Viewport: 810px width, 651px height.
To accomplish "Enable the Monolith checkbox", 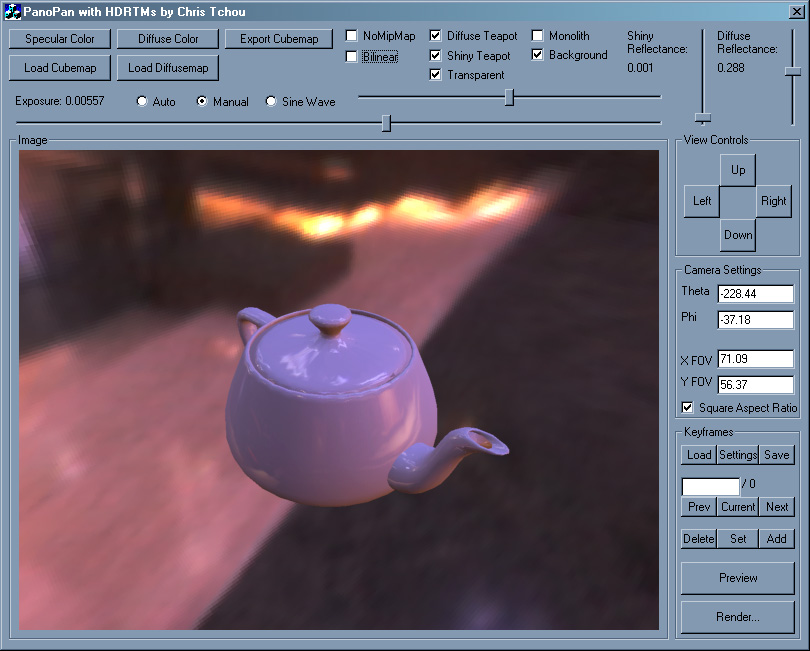I will pyautogui.click(x=538, y=36).
